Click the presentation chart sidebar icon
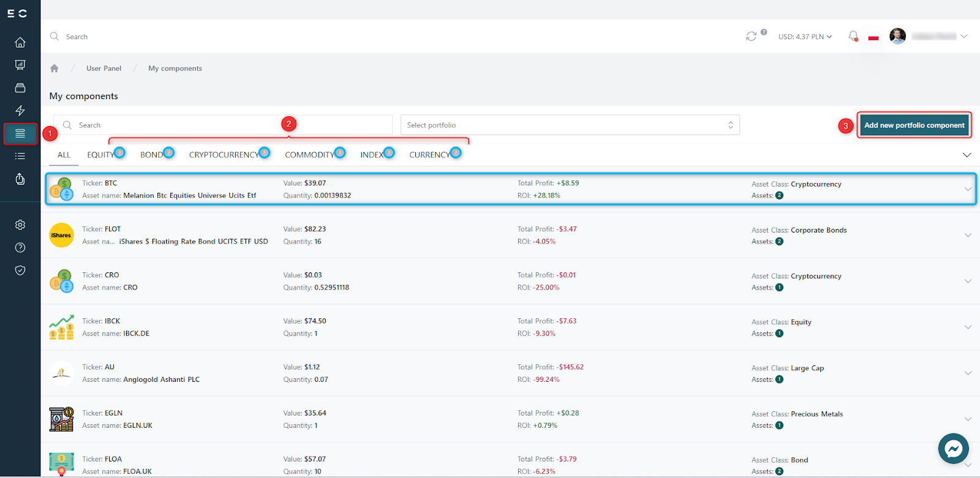The width and height of the screenshot is (980, 478). pyautogui.click(x=20, y=65)
